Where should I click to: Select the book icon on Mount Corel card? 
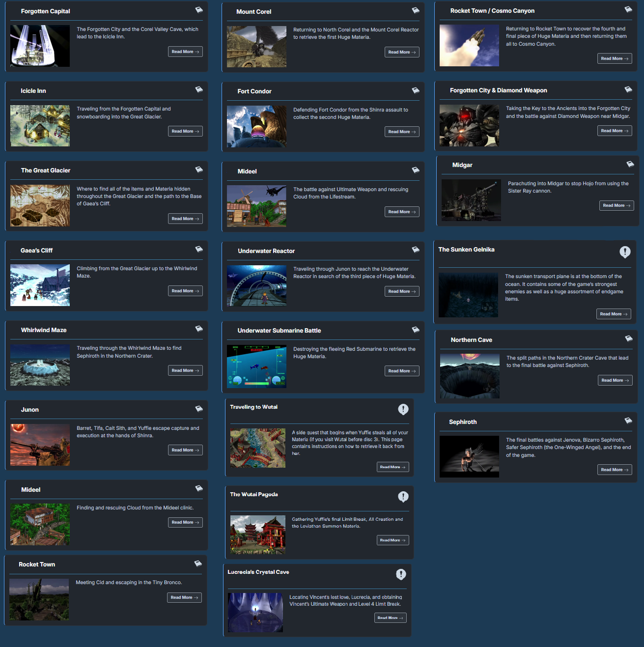[x=416, y=10]
